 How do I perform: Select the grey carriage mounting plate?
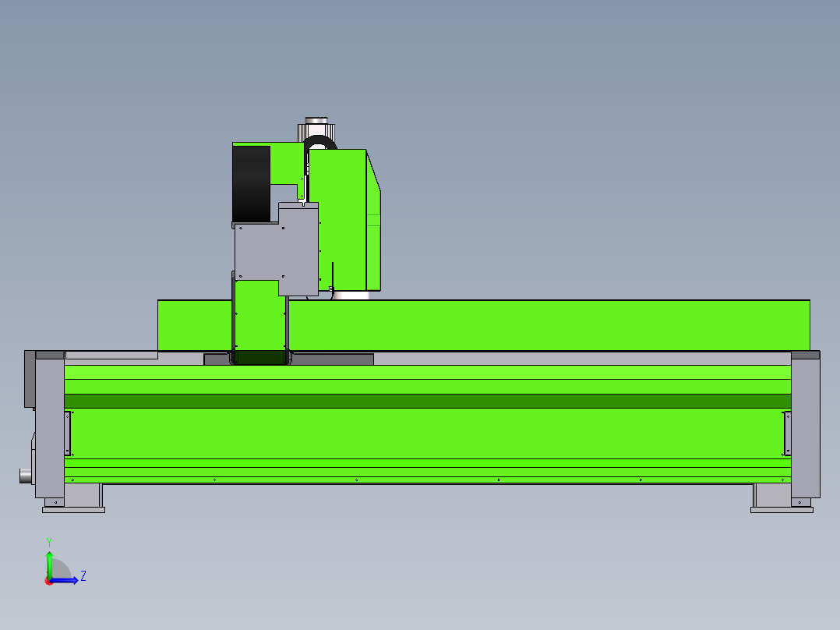(x=277, y=250)
